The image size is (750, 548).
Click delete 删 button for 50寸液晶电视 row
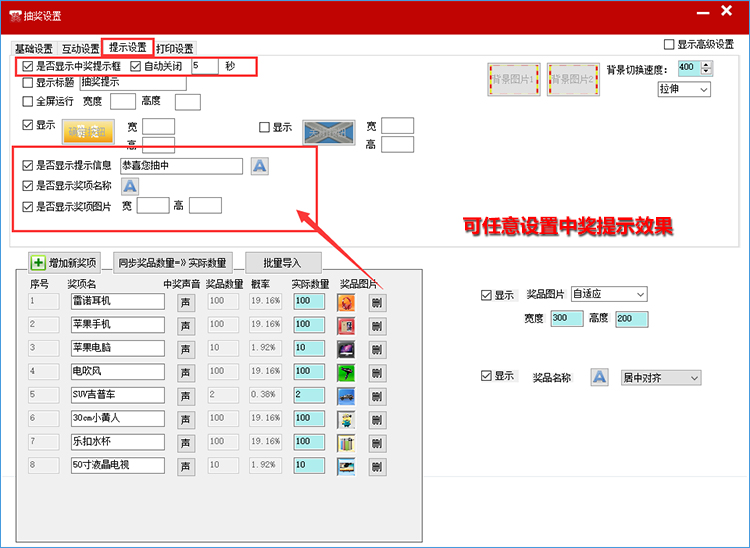tap(376, 465)
